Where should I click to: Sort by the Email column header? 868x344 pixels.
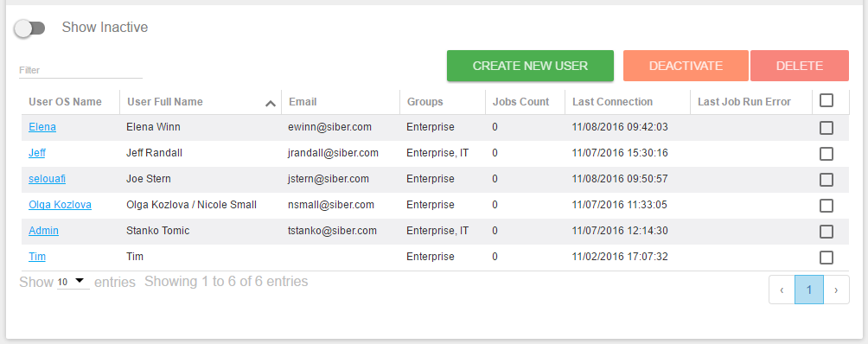[x=303, y=102]
